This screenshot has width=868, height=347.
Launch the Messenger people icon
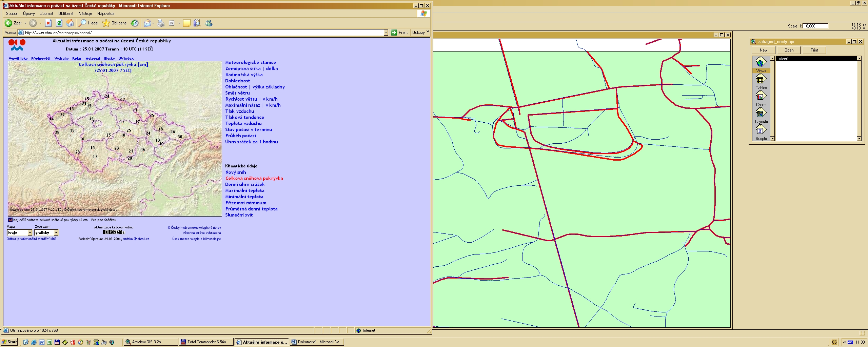pyautogui.click(x=209, y=23)
